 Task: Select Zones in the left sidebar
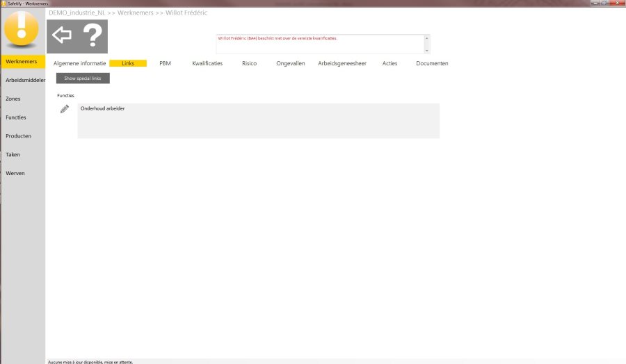tap(13, 99)
